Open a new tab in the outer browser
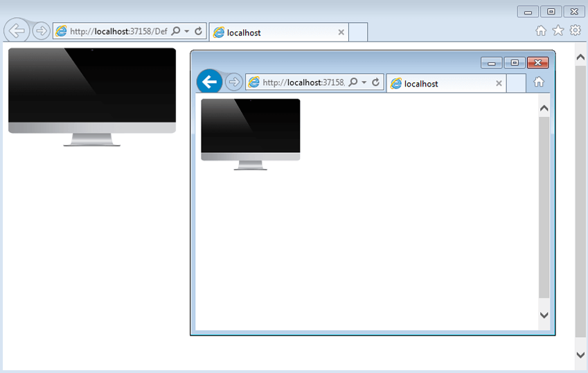 pyautogui.click(x=357, y=33)
